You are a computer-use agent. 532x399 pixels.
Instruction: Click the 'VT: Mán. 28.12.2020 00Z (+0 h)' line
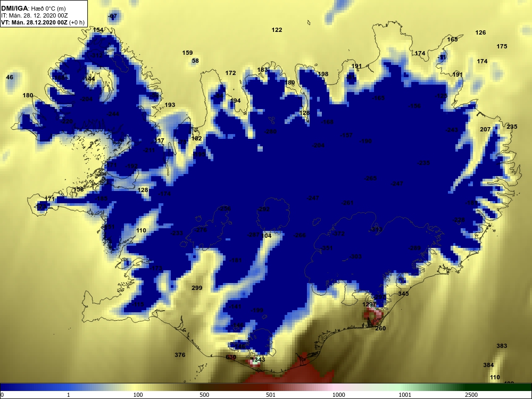click(41, 22)
